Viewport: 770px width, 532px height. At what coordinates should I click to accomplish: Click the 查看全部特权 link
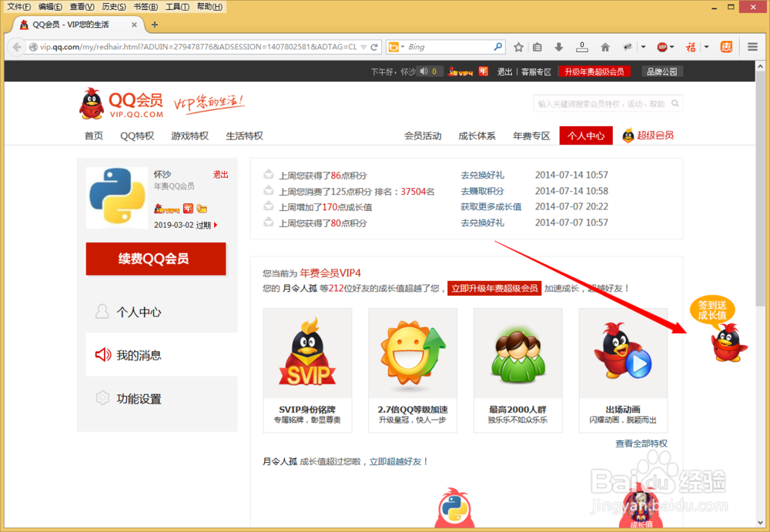pos(641,443)
